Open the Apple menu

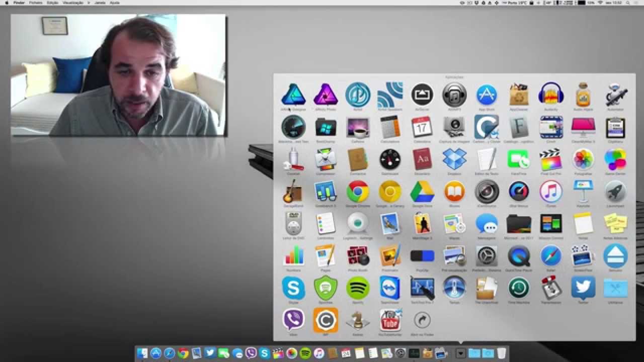[7, 3]
